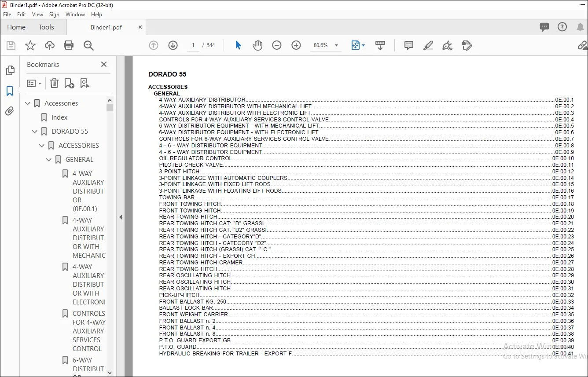
Task: Select the 4-WAY AUXILIARY DISTRIBUTOR WITH ELECTRONIC bookmark
Action: tap(89, 285)
